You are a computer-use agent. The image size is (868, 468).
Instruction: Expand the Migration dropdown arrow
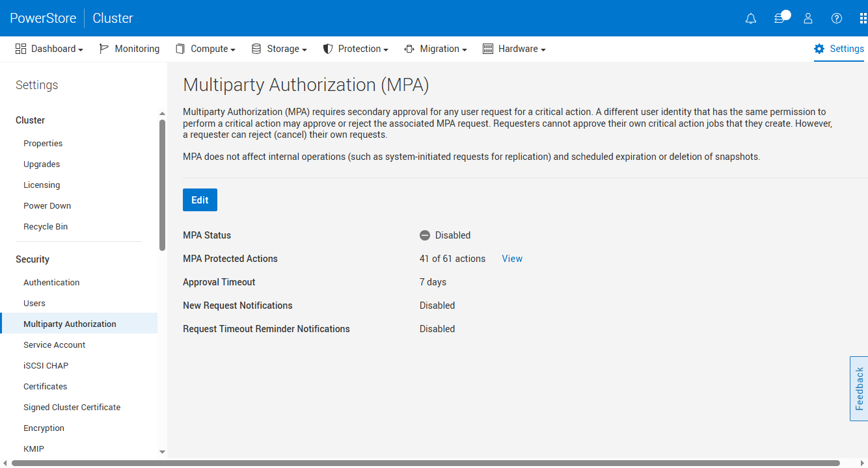(x=465, y=50)
